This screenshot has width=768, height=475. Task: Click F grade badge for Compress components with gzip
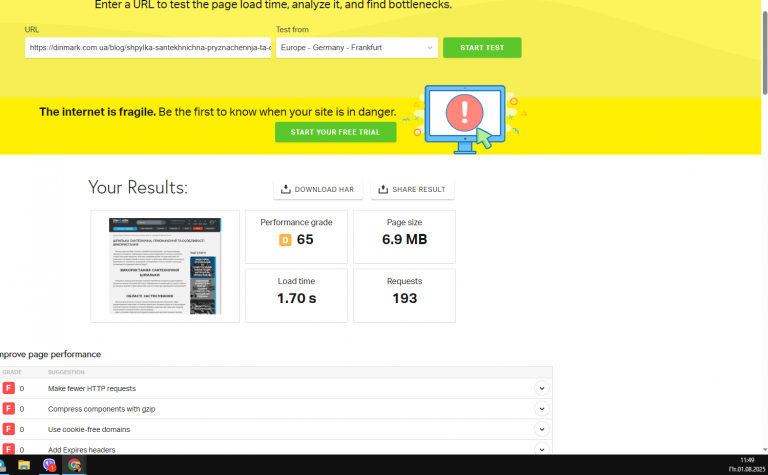click(9, 408)
